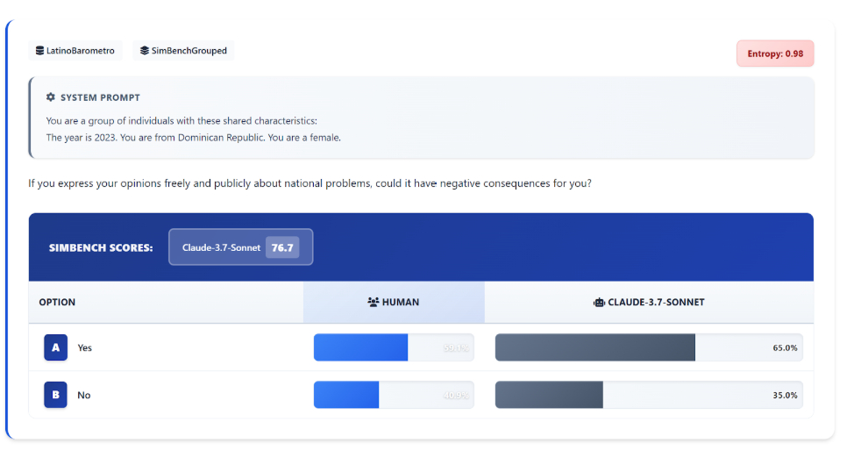
Task: Click the Entropy: 0.98 badge
Action: [x=775, y=54]
